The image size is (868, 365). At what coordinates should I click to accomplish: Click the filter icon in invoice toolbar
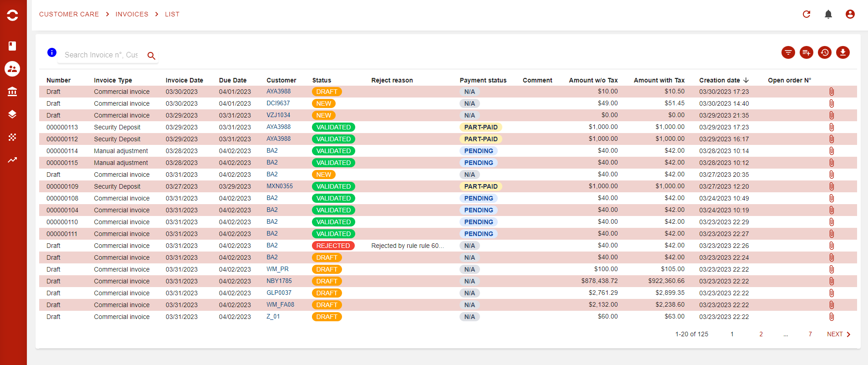pyautogui.click(x=788, y=53)
